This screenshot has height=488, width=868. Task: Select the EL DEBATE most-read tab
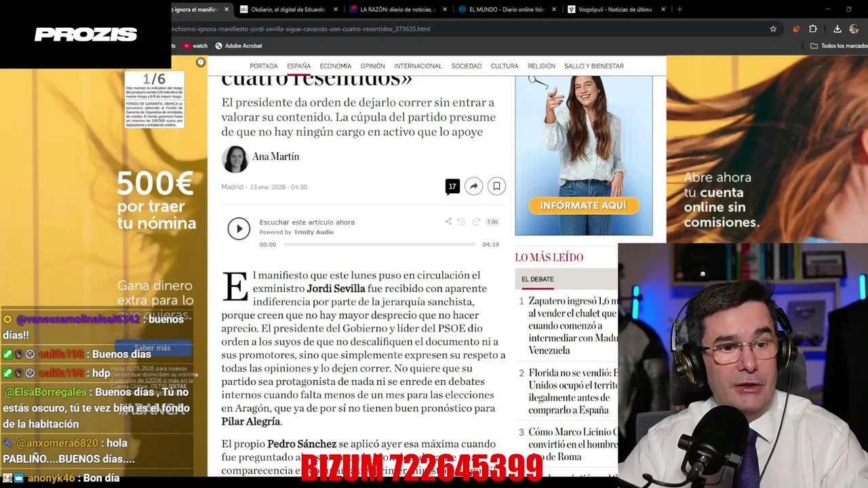(x=538, y=279)
